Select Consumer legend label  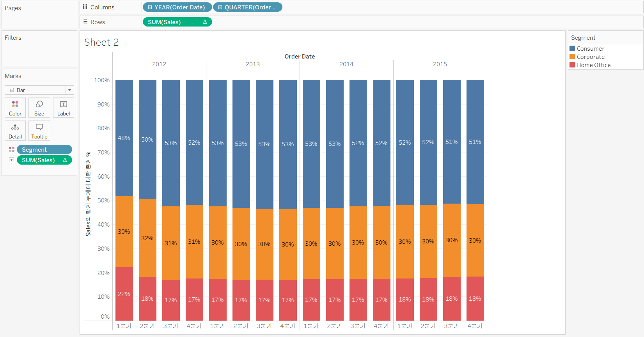pos(591,49)
